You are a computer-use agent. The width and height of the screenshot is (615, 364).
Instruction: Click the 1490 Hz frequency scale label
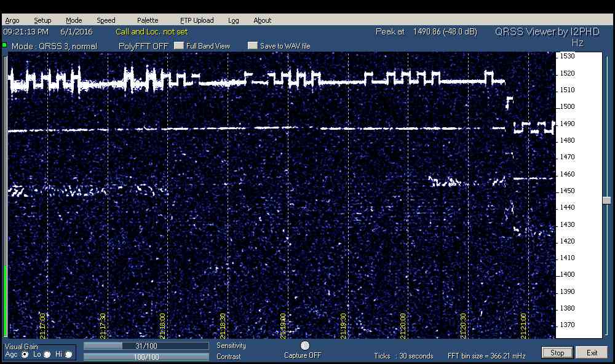coord(567,124)
